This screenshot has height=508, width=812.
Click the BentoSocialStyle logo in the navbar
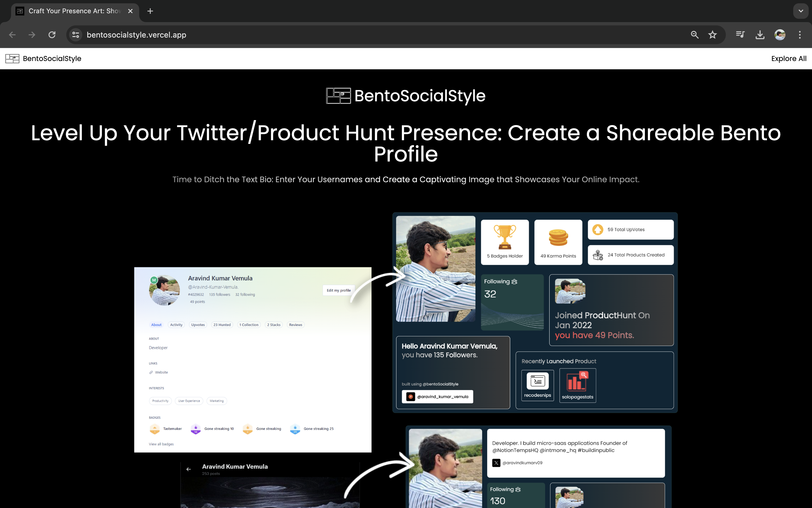pyautogui.click(x=43, y=58)
